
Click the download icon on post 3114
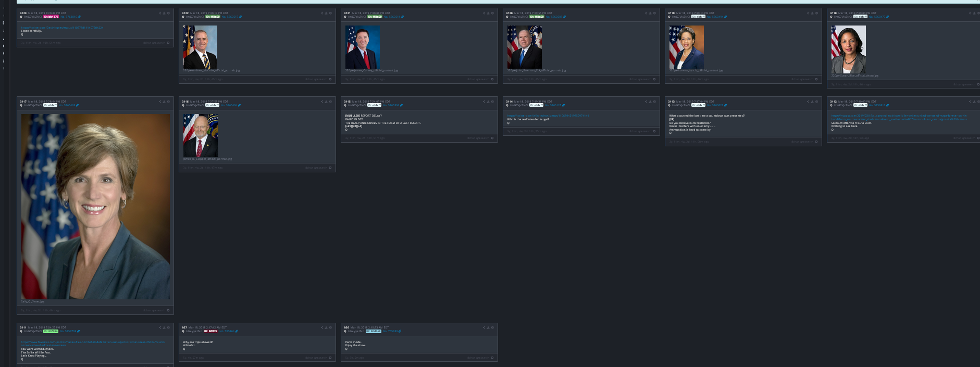click(650, 102)
